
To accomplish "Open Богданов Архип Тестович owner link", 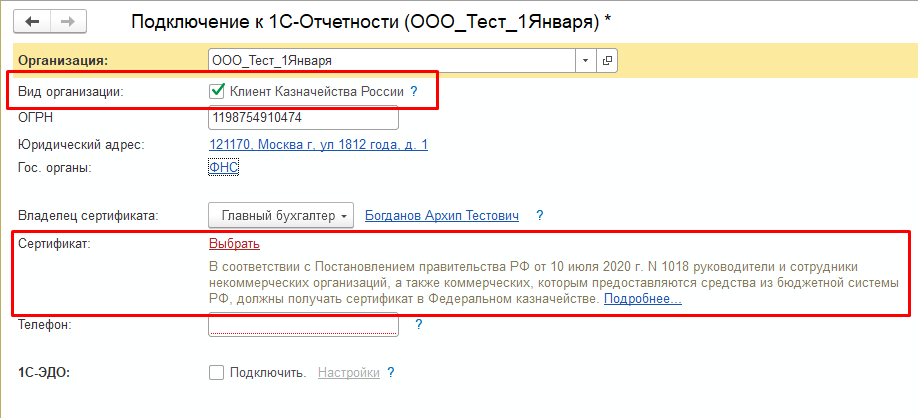I will point(442,215).
